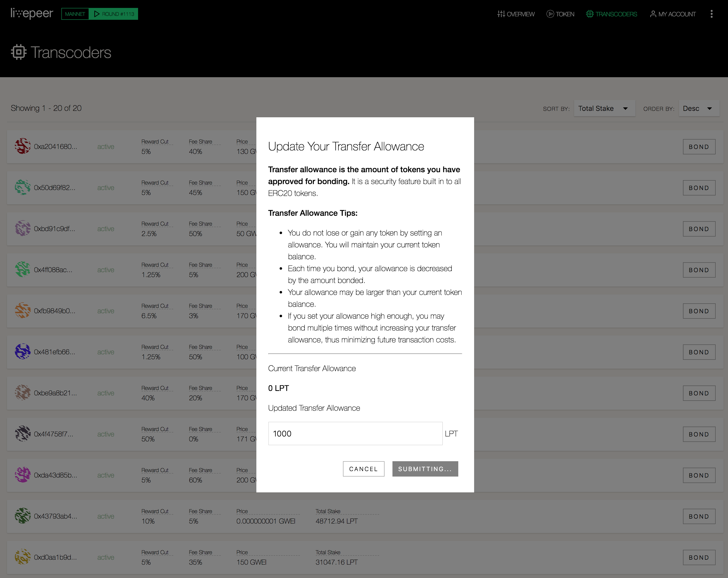The image size is (728, 578).
Task: Click the round #1113 play icon
Action: [x=97, y=14]
